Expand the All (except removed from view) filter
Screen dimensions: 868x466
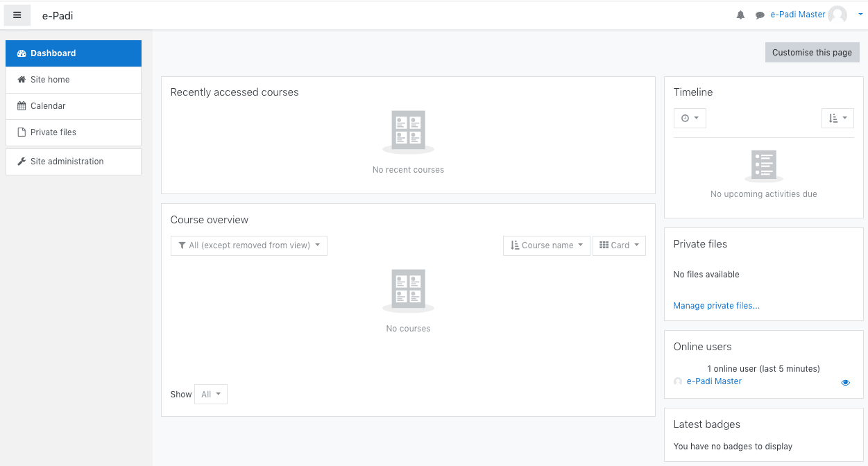[249, 245]
